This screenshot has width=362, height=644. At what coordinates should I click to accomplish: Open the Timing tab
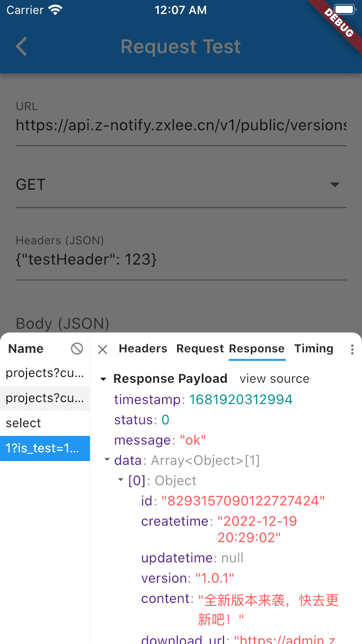click(314, 349)
